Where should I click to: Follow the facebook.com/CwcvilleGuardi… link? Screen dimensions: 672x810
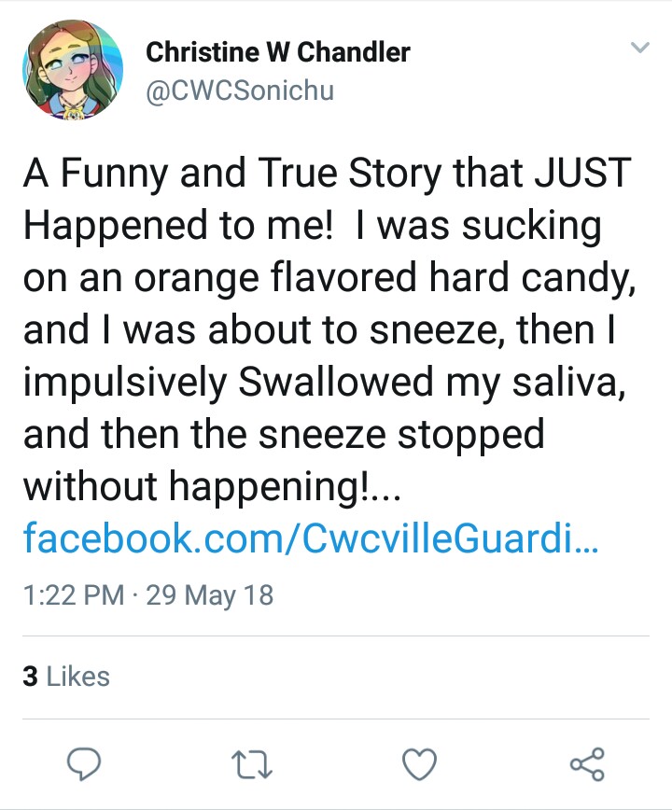click(x=311, y=538)
